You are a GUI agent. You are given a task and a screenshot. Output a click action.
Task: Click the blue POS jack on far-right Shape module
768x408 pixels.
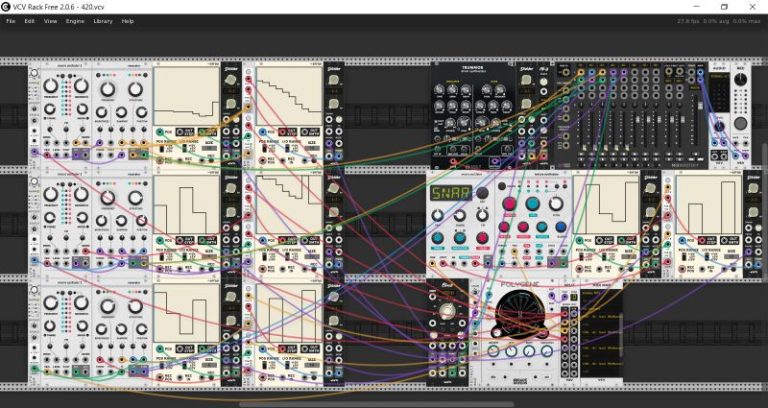click(x=683, y=240)
